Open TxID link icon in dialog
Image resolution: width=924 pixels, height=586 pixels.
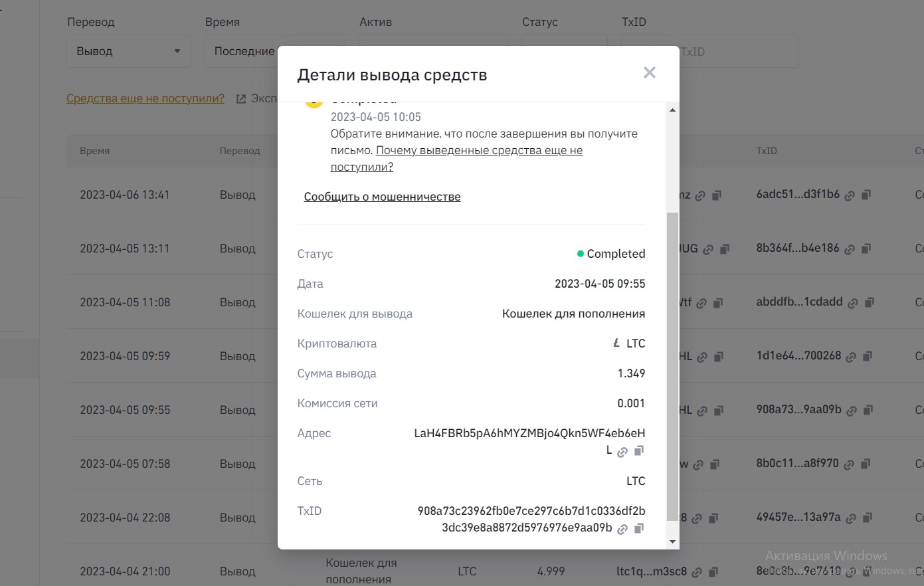click(622, 530)
